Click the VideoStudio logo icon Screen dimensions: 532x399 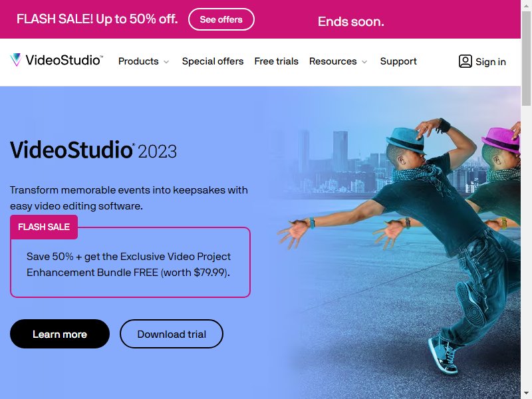pyautogui.click(x=15, y=60)
